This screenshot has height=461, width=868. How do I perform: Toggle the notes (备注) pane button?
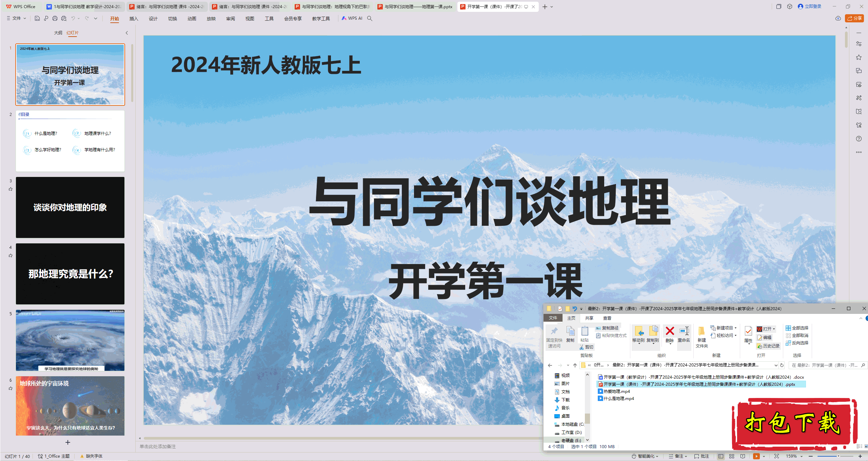tap(678, 456)
